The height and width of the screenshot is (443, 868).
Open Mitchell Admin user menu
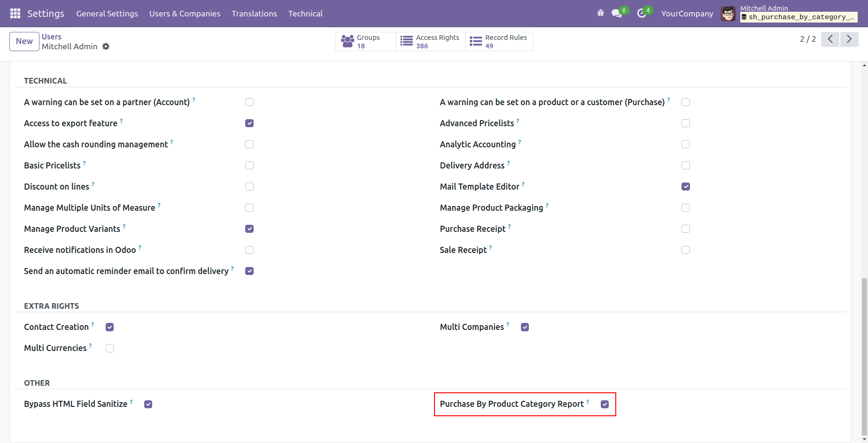click(x=789, y=14)
